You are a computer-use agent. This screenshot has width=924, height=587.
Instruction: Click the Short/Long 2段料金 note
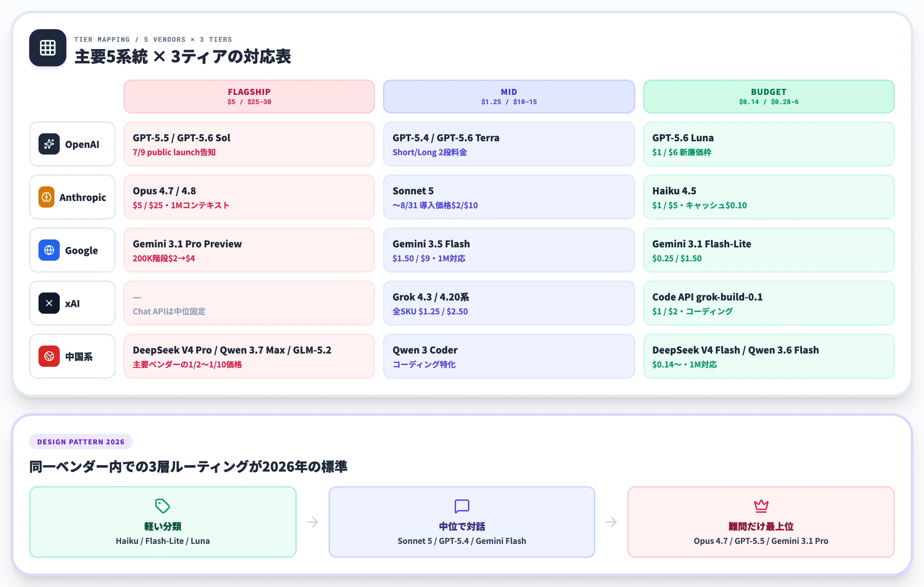click(429, 152)
